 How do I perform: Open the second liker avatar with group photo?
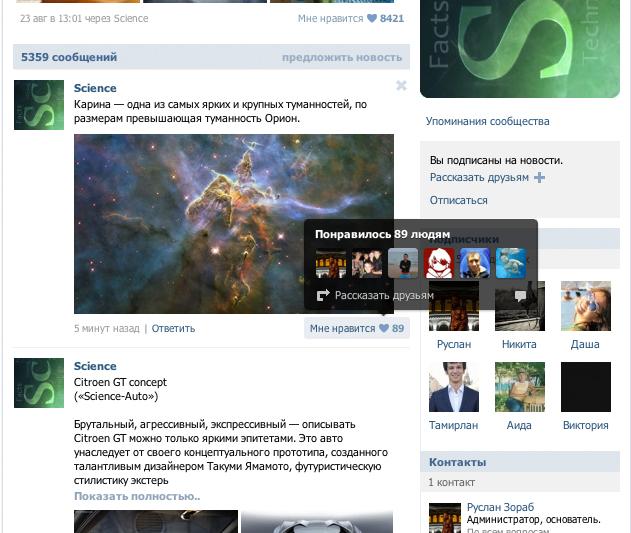tap(367, 263)
